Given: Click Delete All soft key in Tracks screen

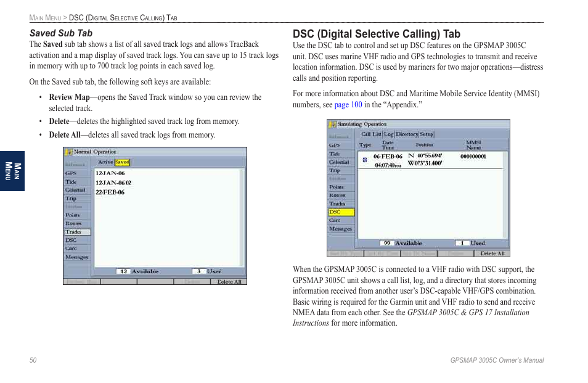Looking at the screenshot, I should (x=229, y=282).
